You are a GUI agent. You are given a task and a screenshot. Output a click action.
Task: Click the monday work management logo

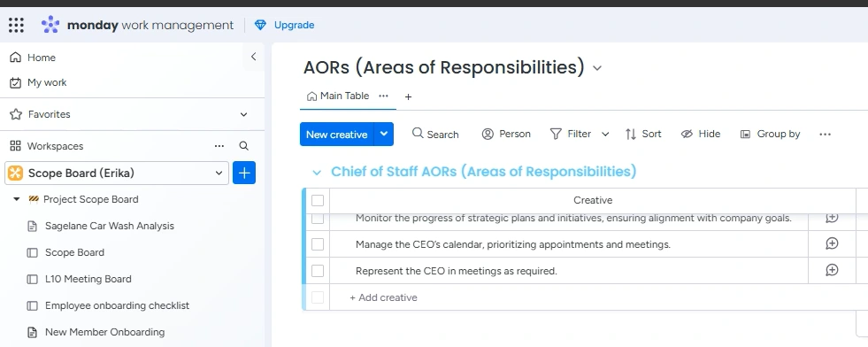tap(137, 25)
